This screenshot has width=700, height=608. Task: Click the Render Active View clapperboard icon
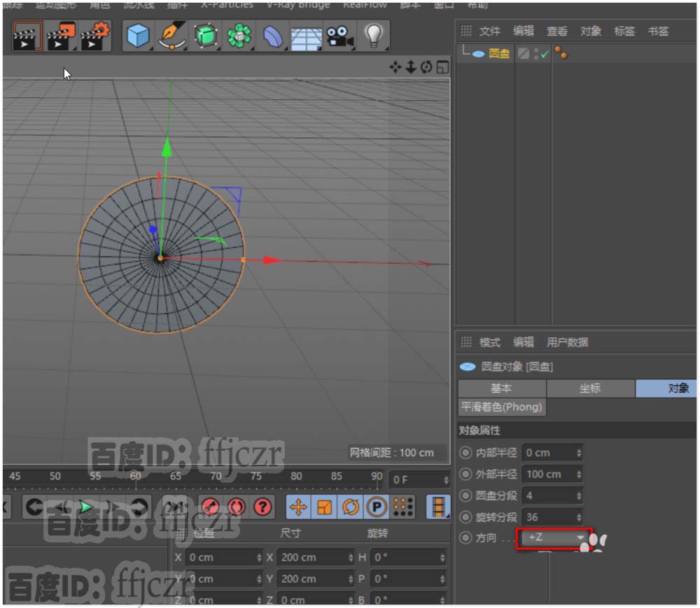pos(27,36)
